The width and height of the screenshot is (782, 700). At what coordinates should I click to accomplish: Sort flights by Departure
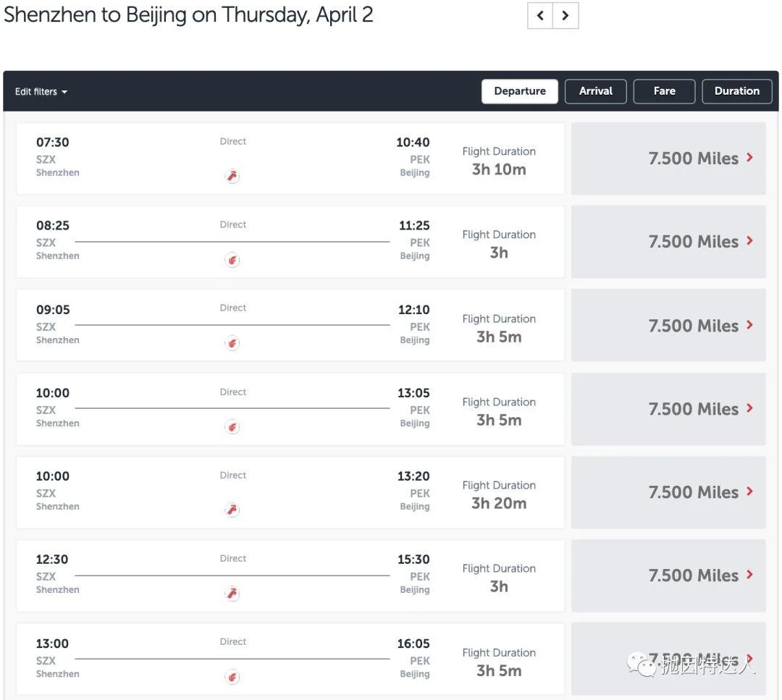point(519,91)
